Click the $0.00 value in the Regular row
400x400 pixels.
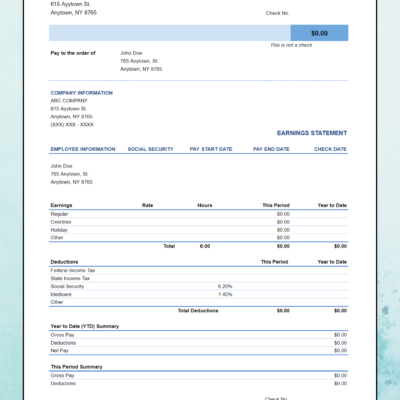pos(283,214)
